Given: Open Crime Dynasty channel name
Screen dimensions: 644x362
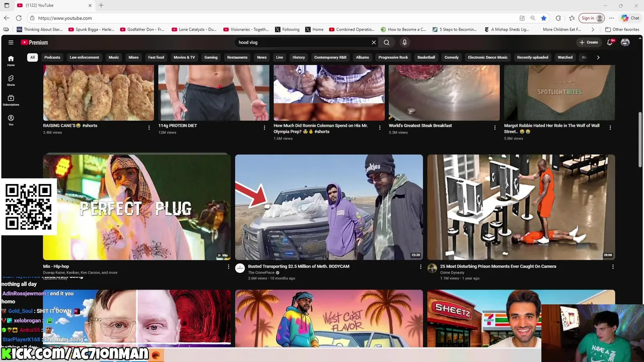Looking at the screenshot, I should tap(452, 273).
